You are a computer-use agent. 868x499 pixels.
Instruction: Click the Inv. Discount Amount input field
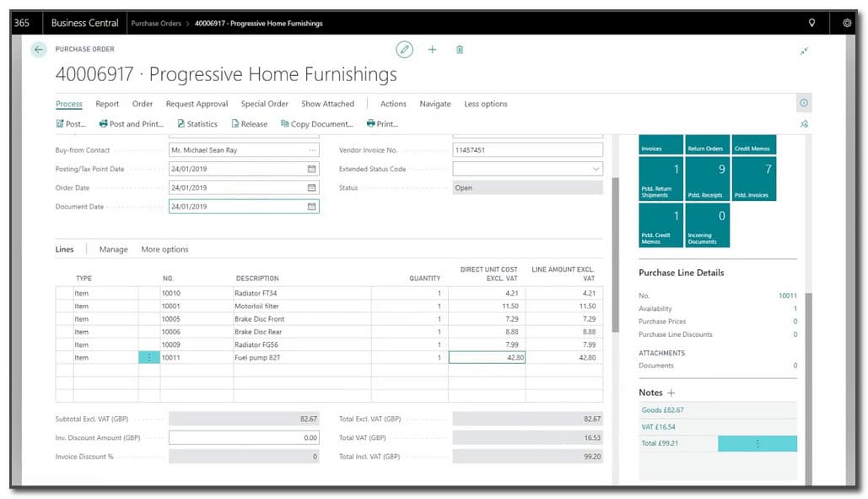click(245, 437)
